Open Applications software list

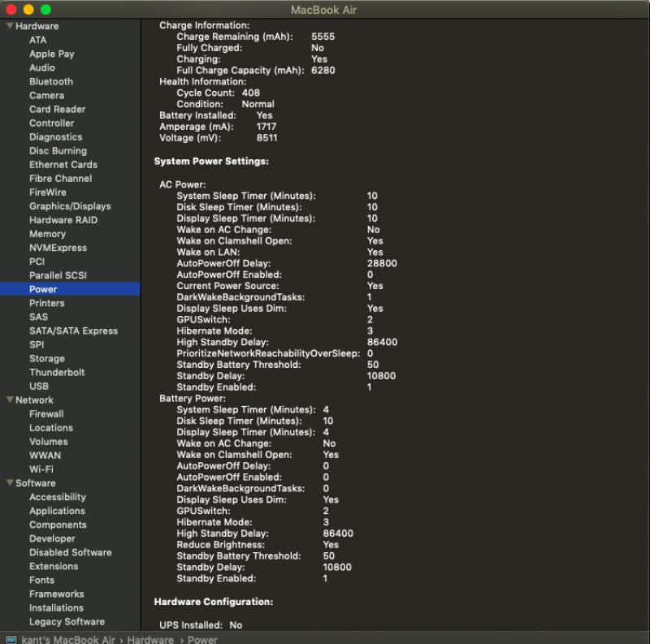tap(57, 511)
